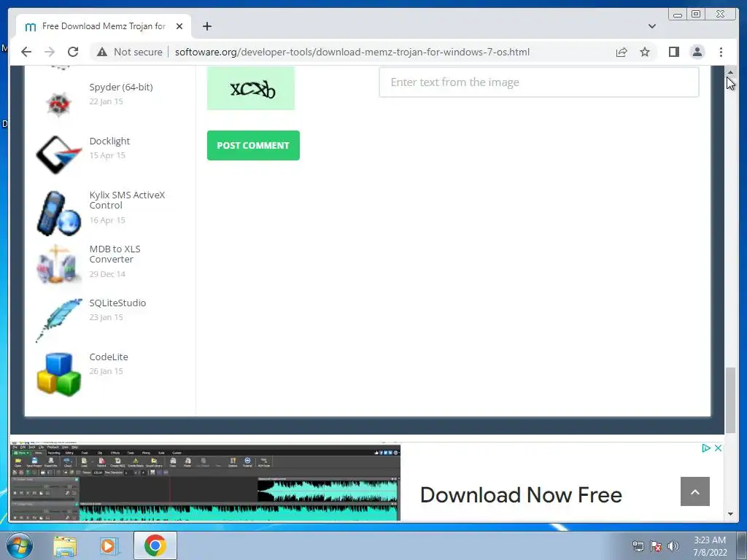Open the Docklight link
Screen dimensions: 747x560
pyautogui.click(x=109, y=141)
